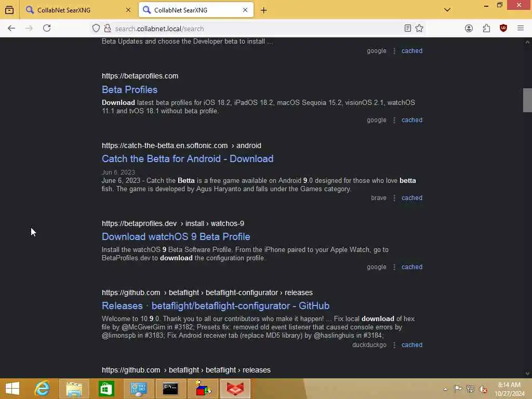Screen dimensions: 532x399
Task: Open cached link for the topmost partial result
Action: 412,51
